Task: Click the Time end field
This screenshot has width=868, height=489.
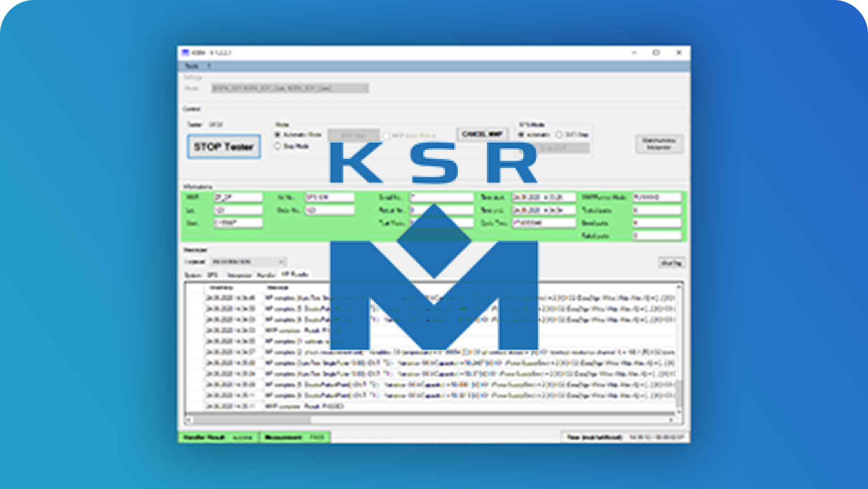Action: click(543, 210)
